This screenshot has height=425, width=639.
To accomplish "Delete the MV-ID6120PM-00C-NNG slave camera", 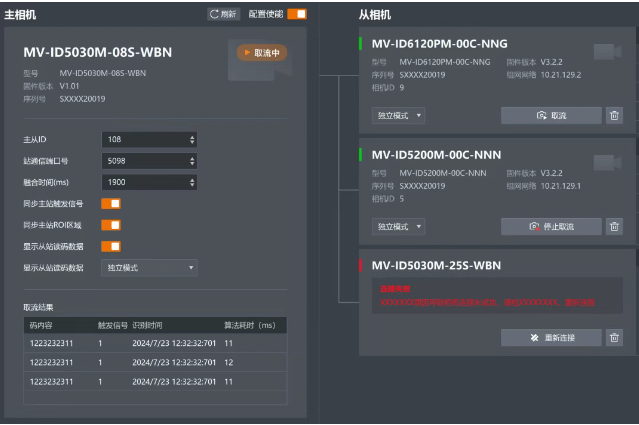I will (x=614, y=116).
